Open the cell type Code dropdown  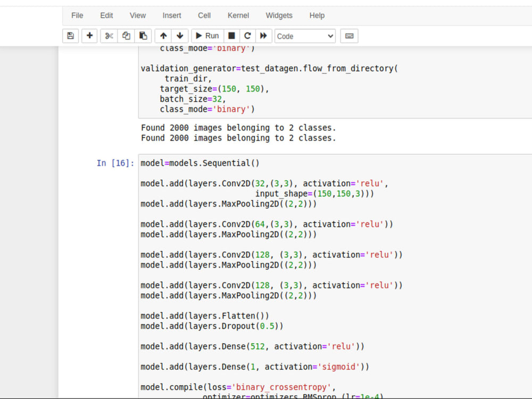[x=305, y=36]
